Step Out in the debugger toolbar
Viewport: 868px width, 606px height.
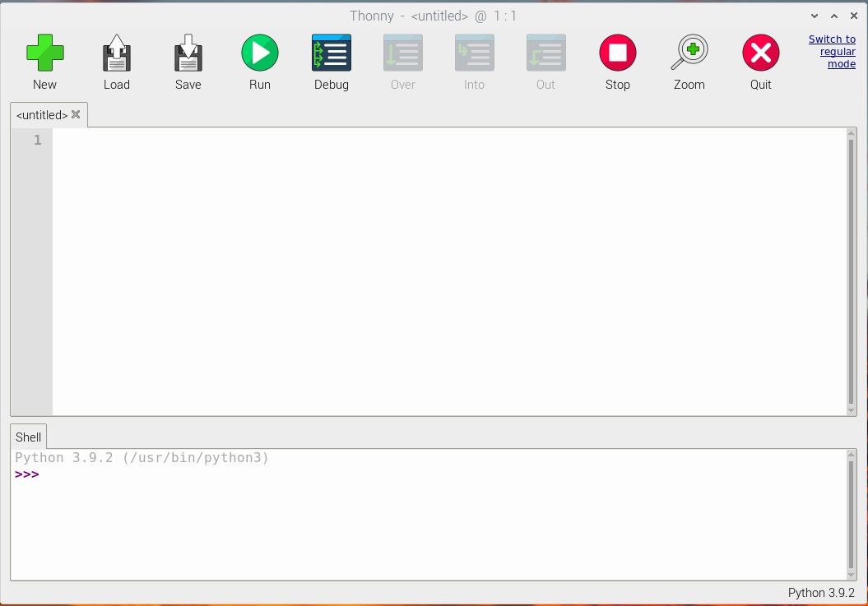545,53
